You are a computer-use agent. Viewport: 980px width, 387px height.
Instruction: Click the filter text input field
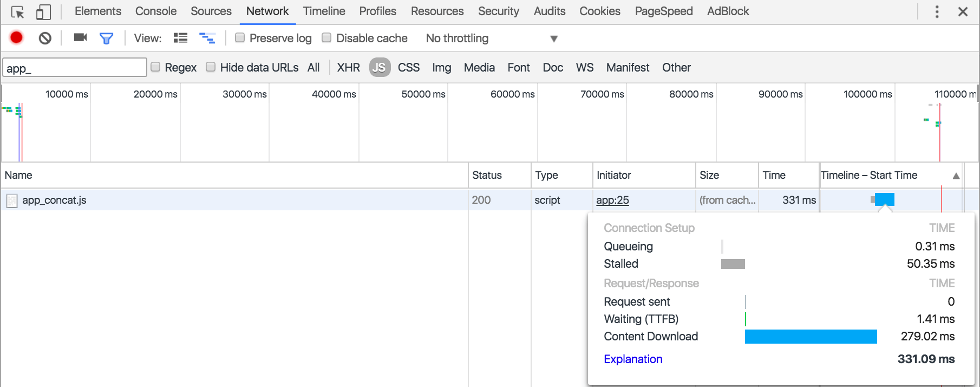point(75,68)
